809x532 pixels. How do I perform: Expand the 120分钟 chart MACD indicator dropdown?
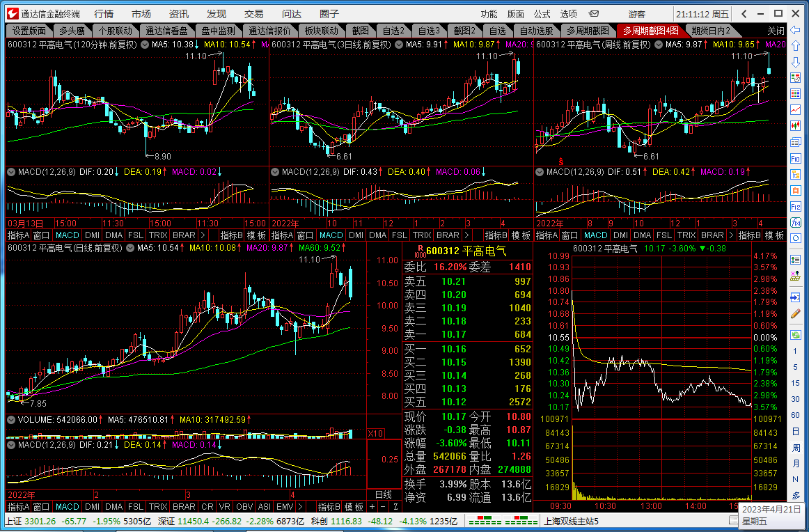11,172
